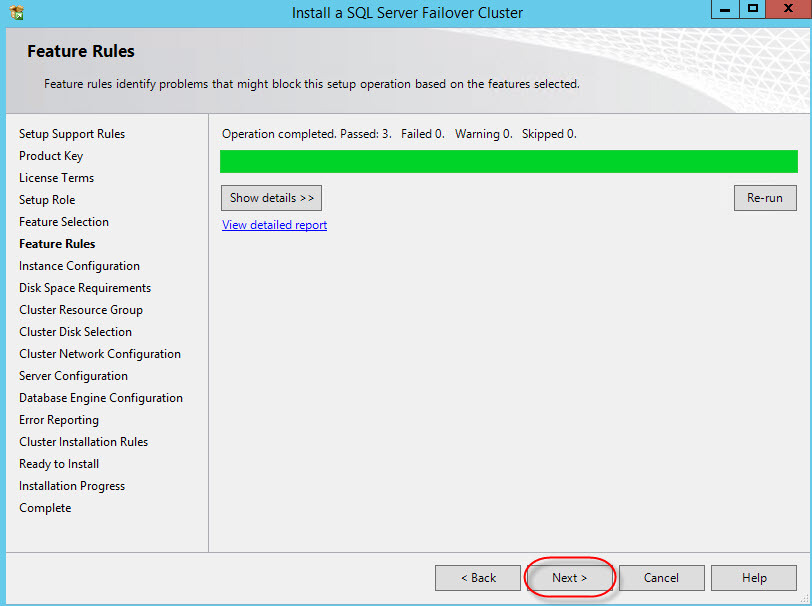Select Server Configuration step

(x=74, y=376)
